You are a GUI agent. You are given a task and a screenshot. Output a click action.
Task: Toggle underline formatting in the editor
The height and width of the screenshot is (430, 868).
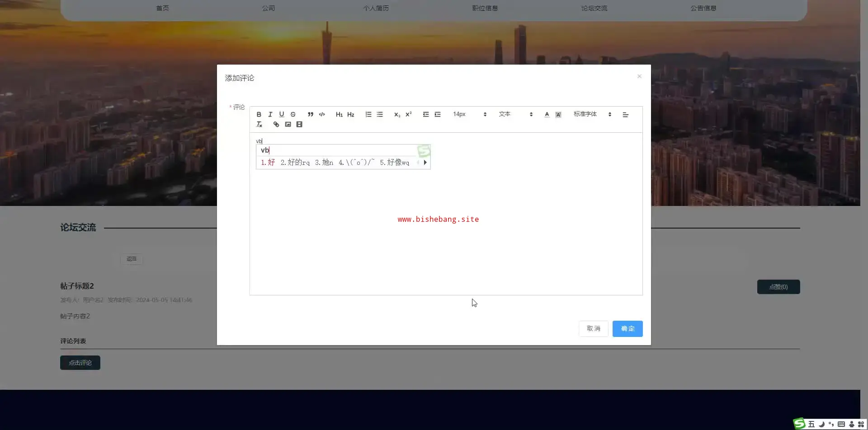(281, 114)
